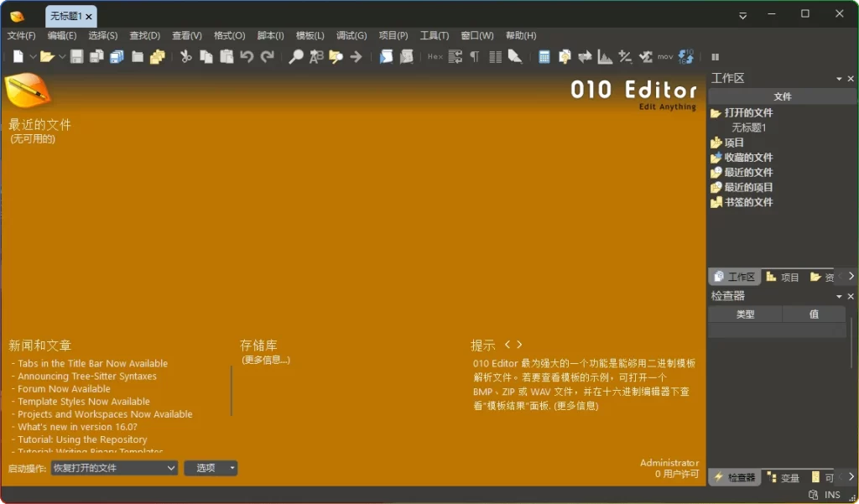Open "What's new in version 16.0?" link

coord(77,427)
